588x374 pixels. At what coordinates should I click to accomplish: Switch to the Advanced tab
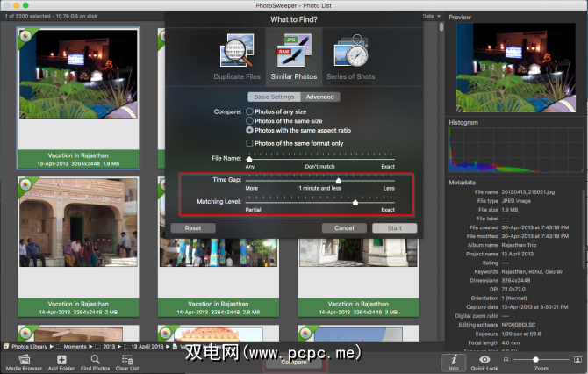(319, 97)
